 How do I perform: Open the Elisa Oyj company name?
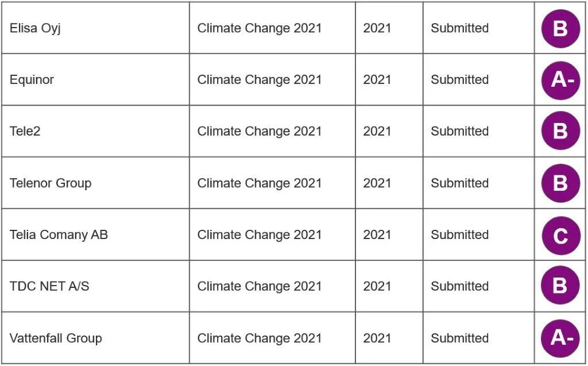tap(35, 29)
